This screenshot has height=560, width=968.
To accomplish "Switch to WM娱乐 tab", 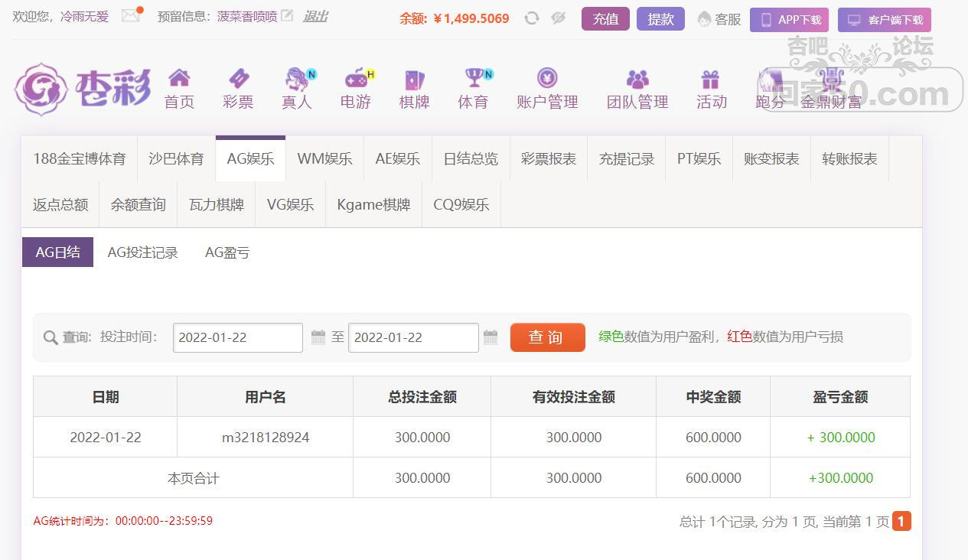I will tap(324, 159).
